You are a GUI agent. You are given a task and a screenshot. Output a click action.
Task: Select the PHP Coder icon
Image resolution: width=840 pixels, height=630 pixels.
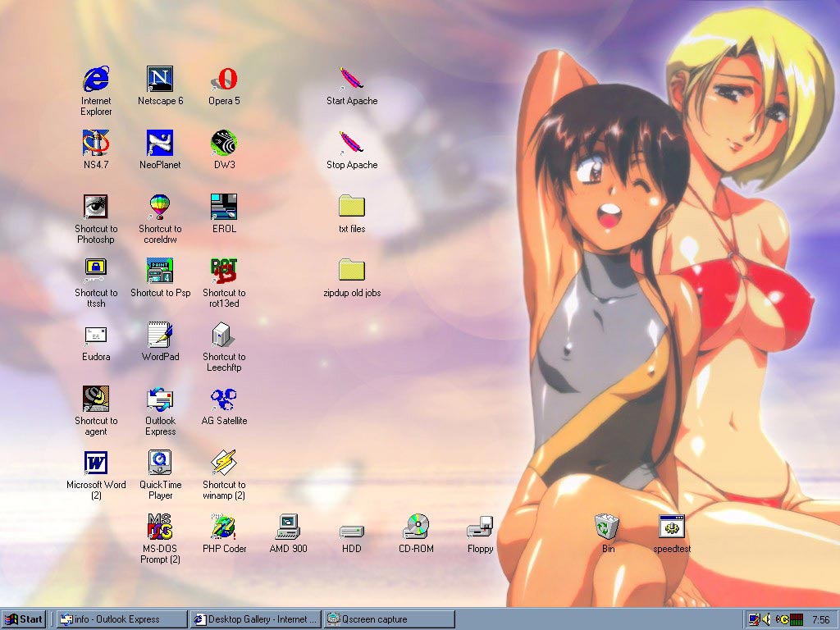(x=224, y=527)
